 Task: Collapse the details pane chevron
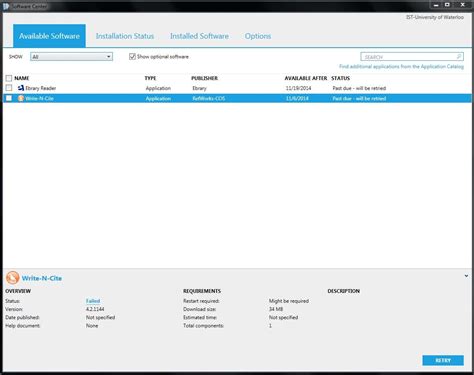point(466,276)
